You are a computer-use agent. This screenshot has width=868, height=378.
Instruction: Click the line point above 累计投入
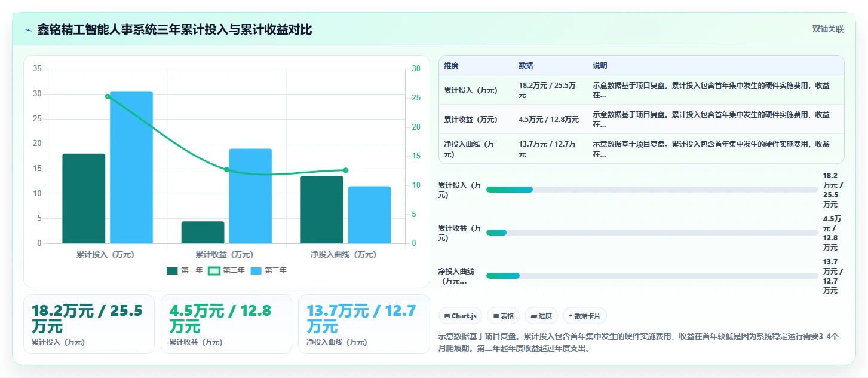coord(108,96)
